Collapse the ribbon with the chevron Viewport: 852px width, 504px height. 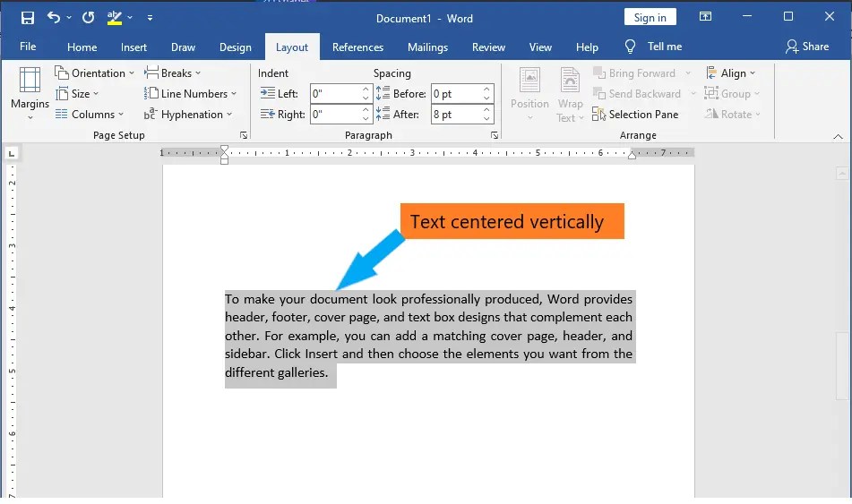coord(838,137)
